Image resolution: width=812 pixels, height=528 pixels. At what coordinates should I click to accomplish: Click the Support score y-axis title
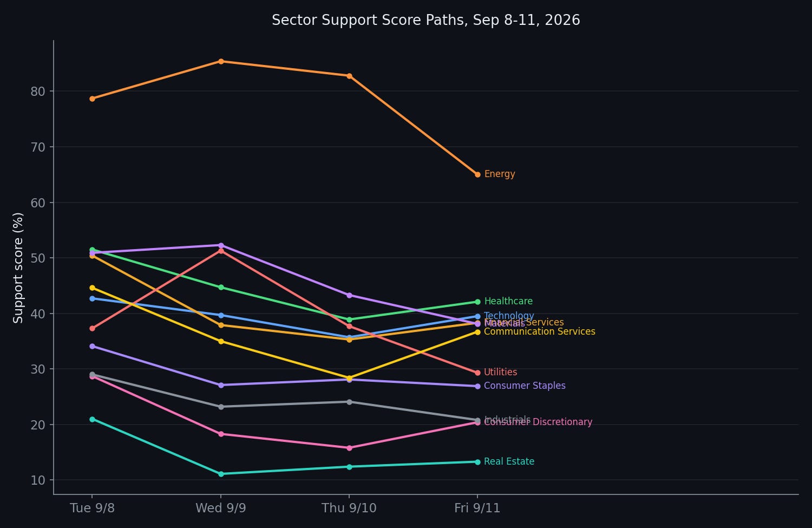tap(18, 268)
